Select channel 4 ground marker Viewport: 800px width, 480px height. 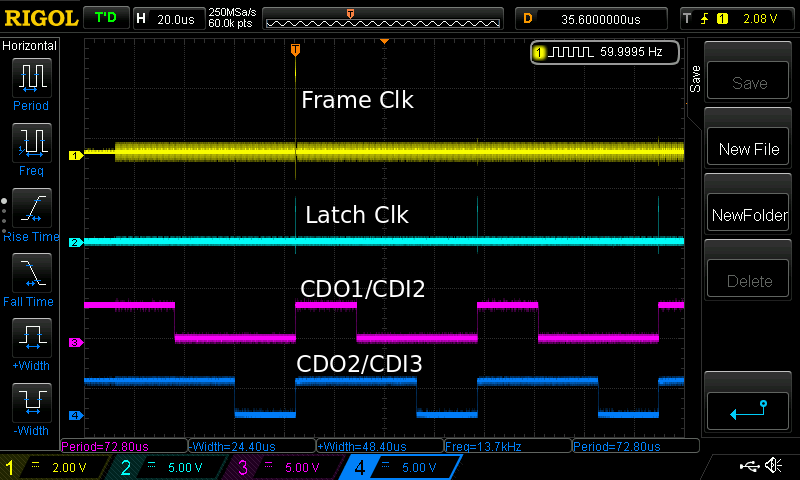click(76, 415)
